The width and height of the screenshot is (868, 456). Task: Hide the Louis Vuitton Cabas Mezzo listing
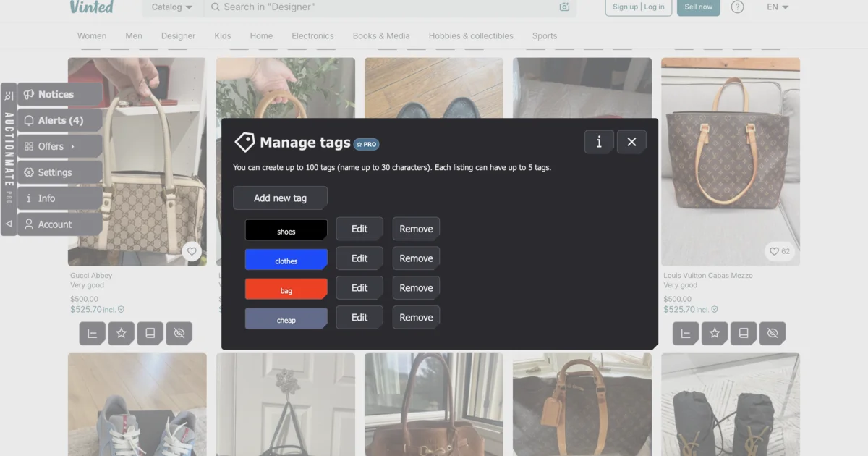[773, 334]
